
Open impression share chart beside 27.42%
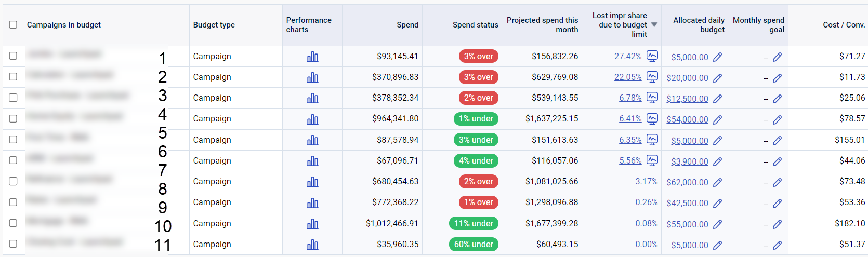(652, 56)
